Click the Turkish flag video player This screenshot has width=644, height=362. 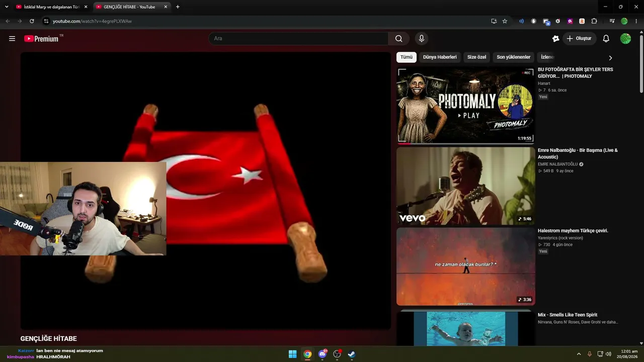[205, 191]
